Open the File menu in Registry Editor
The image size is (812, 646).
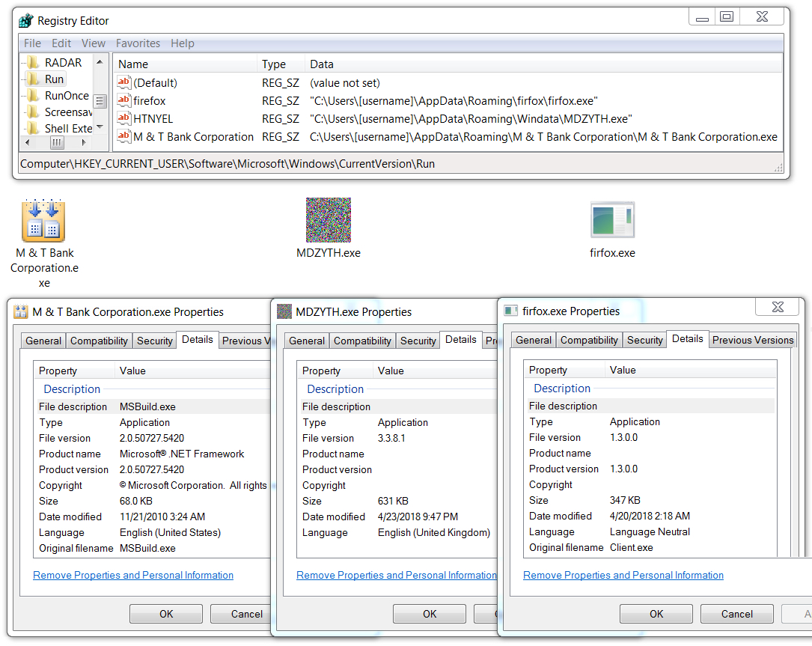32,43
